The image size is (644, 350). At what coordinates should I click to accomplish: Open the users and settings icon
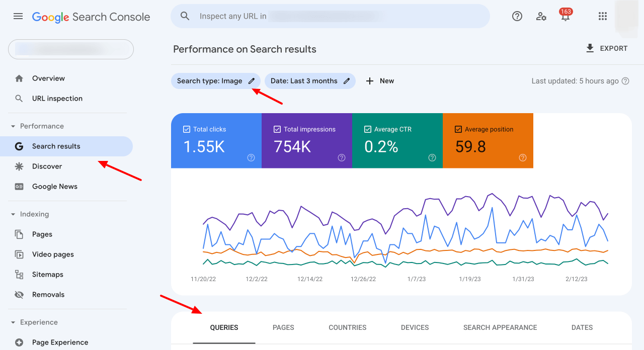coord(541,16)
